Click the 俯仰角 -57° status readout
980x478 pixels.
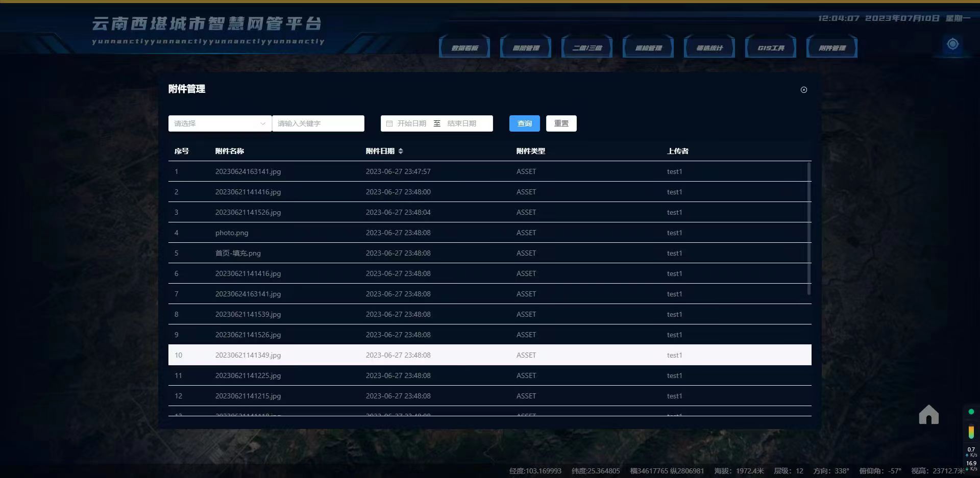(x=880, y=471)
